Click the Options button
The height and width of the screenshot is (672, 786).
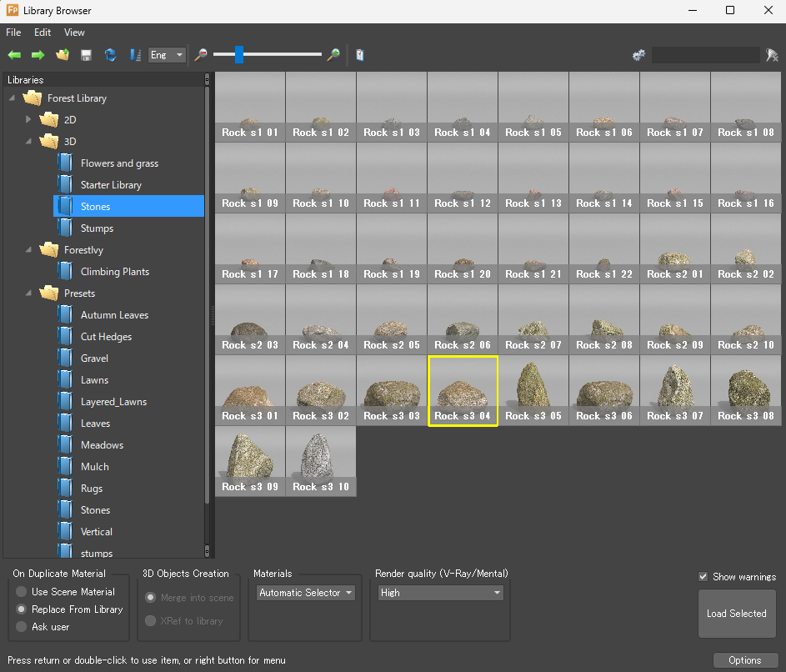click(744, 660)
